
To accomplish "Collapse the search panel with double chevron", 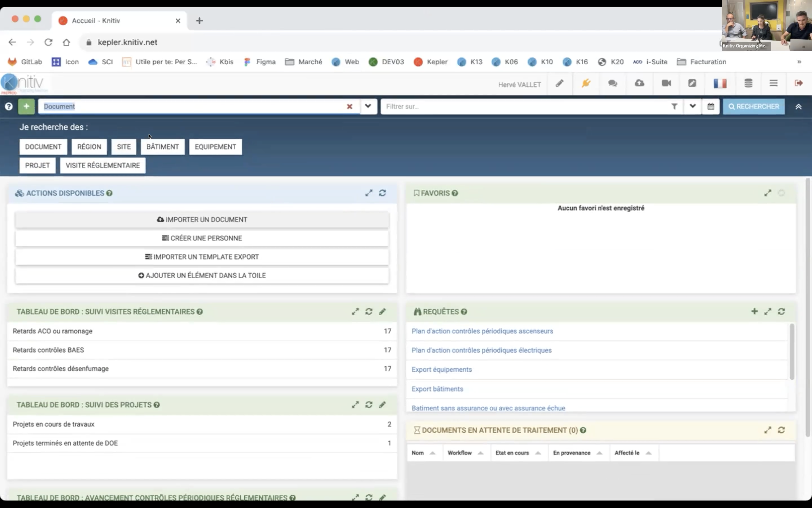I will [798, 107].
